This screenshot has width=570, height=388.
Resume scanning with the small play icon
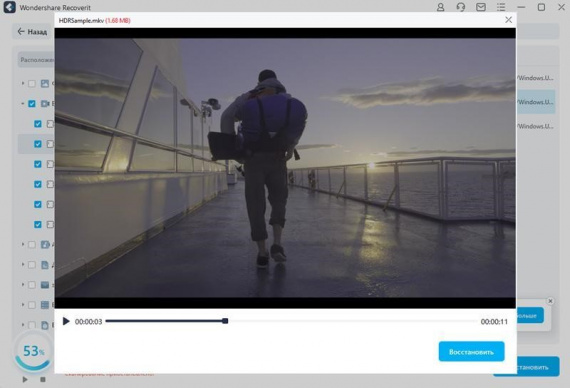point(25,379)
